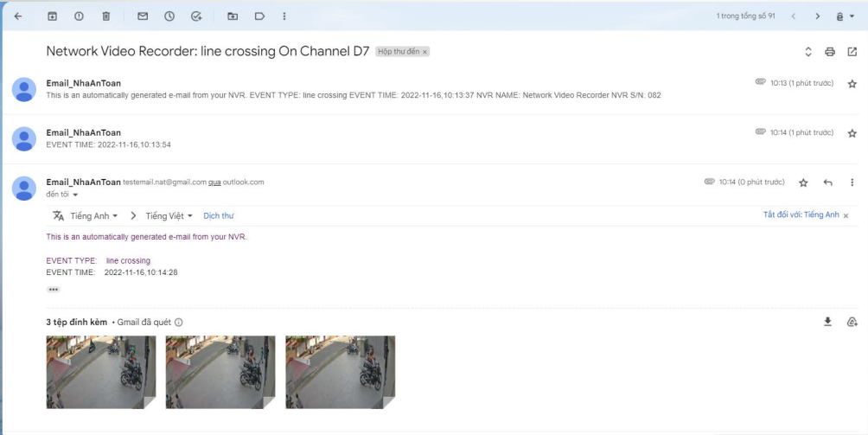This screenshot has width=868, height=435.
Task: Expand recipient details next to đến tôi
Action: click(x=75, y=195)
